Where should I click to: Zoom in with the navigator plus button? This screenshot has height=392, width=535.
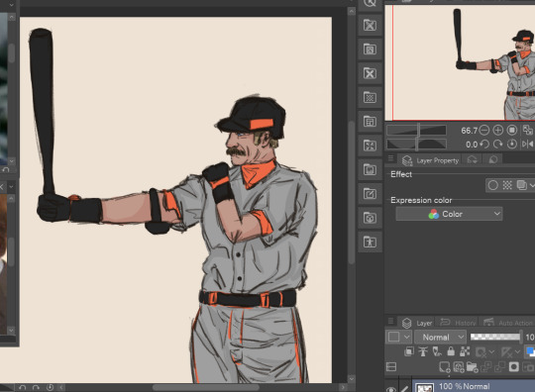(497, 131)
